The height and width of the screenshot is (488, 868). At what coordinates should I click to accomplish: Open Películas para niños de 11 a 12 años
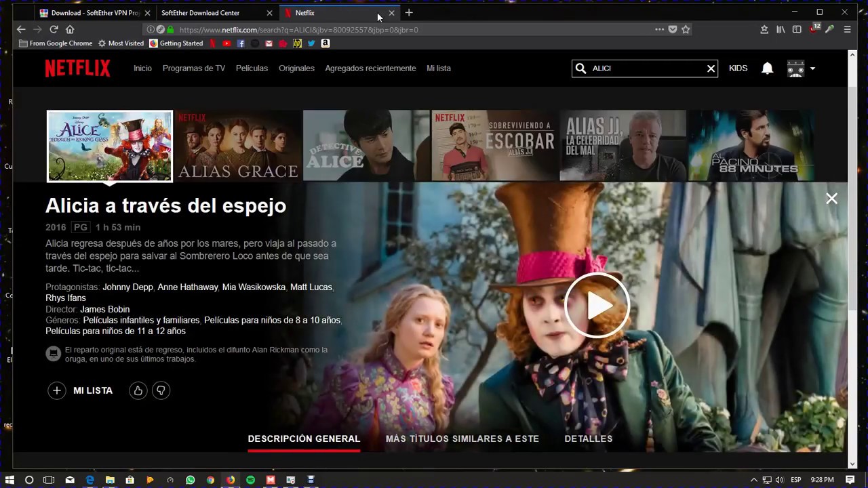point(115,331)
